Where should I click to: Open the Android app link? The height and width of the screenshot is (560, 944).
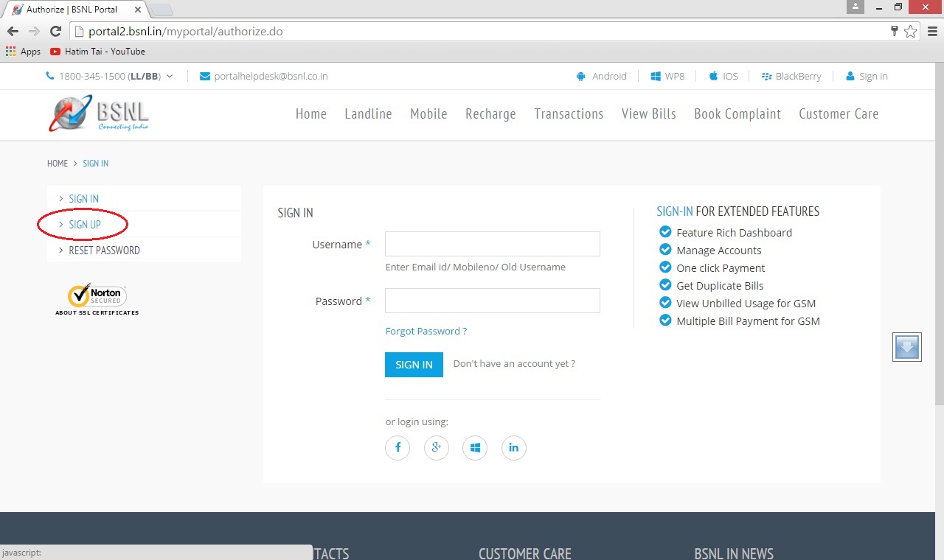point(601,76)
